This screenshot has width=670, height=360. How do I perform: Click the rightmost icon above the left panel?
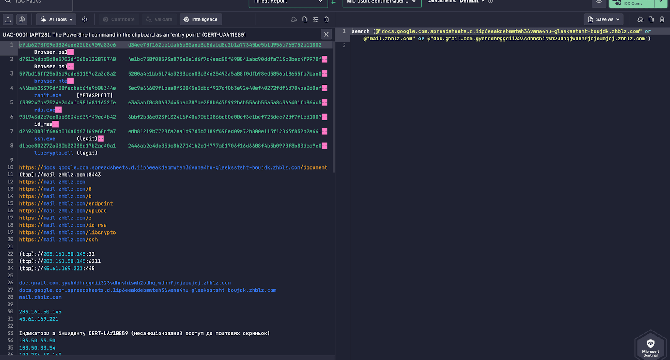click(326, 19)
